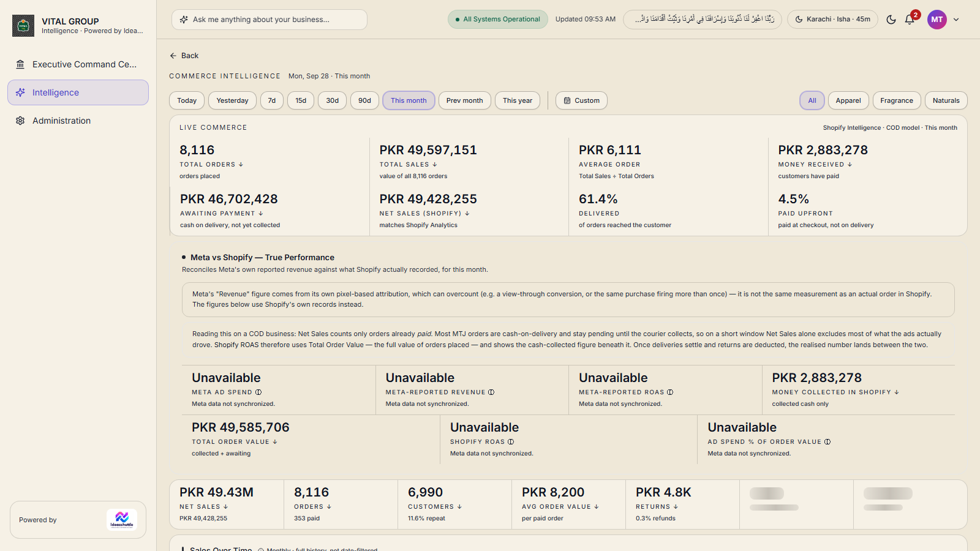Expand the Money Collected in Shopify arrow
The width and height of the screenshot is (980, 551).
tap(897, 392)
